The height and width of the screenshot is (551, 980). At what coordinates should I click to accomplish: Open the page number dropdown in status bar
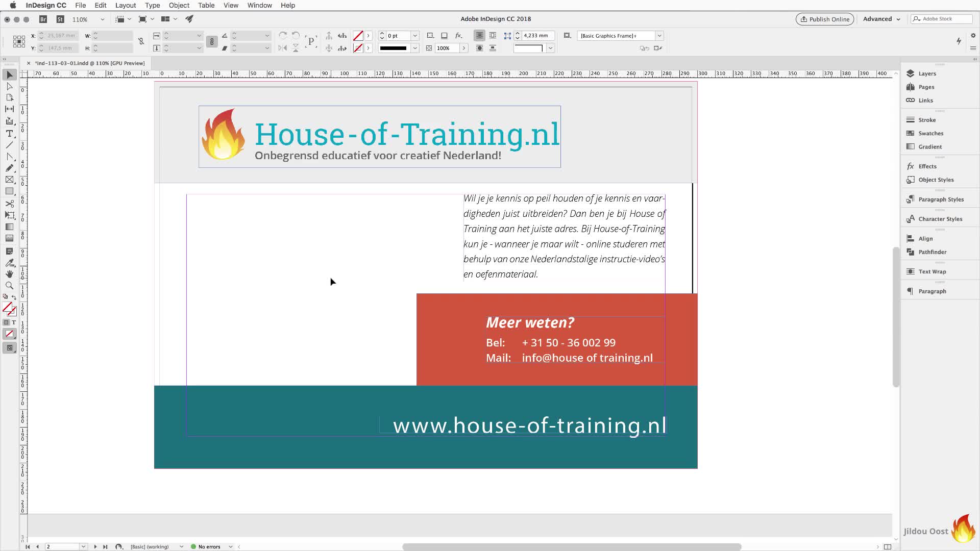coord(83,546)
